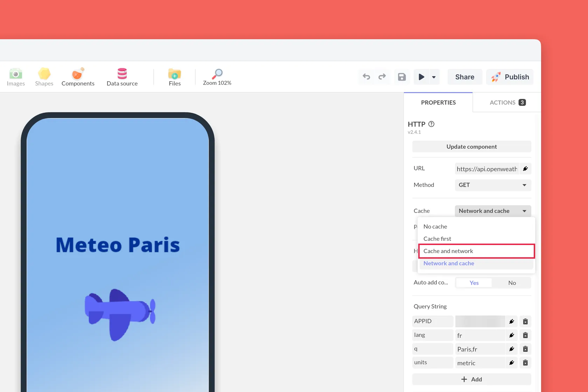Click the plug icon in the units row
This screenshot has height=392, width=588.
click(x=512, y=363)
